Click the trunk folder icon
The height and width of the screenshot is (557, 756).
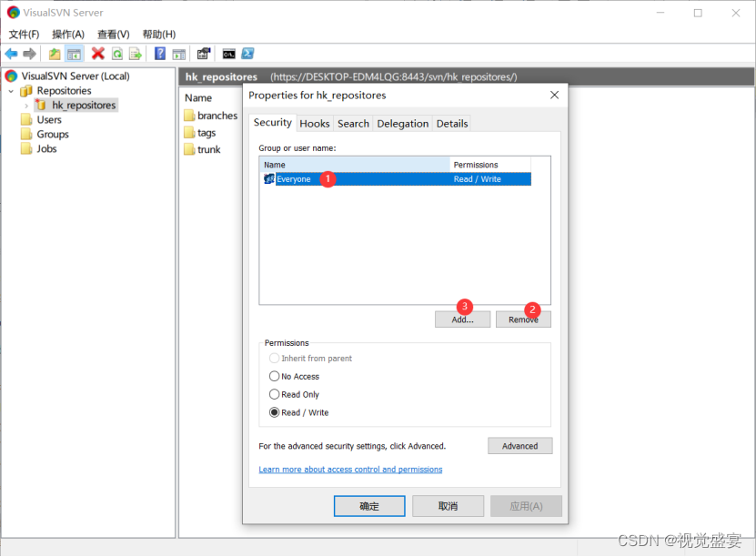click(x=189, y=149)
